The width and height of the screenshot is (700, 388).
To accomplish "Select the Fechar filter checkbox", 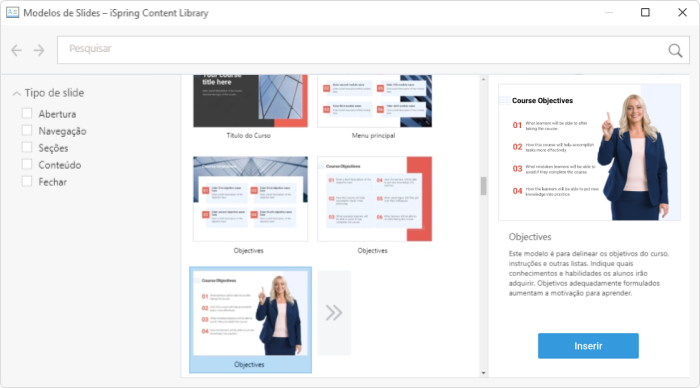I will (x=27, y=181).
